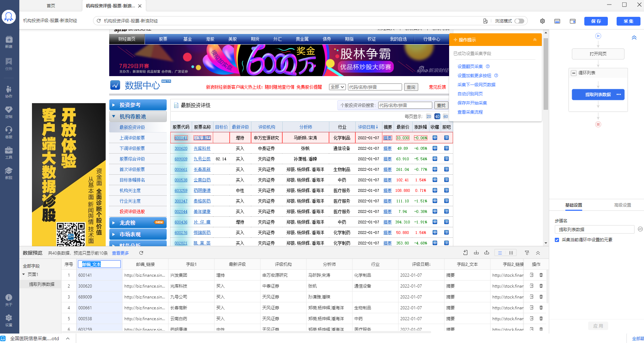The image size is (644, 343).
Task: Open the filter icon in data preview
Action: click(x=527, y=253)
